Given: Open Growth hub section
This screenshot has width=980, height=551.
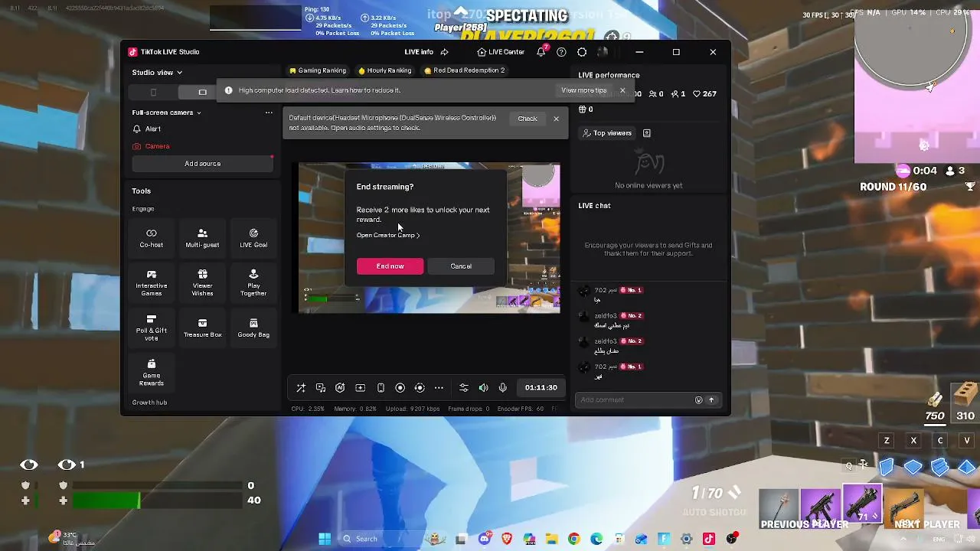Looking at the screenshot, I should [x=149, y=403].
